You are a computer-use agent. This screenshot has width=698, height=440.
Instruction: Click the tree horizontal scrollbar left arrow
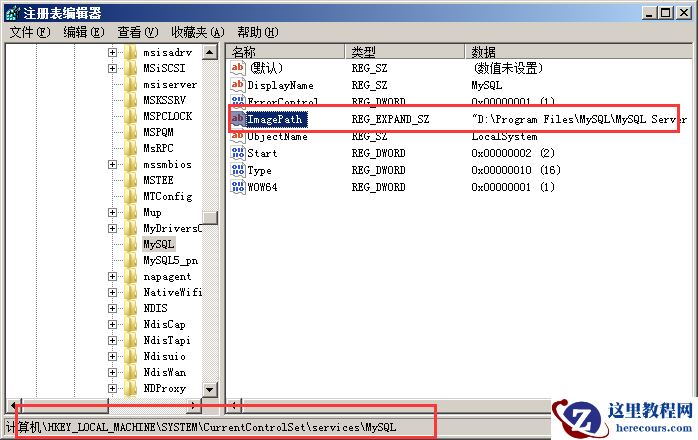(13, 405)
